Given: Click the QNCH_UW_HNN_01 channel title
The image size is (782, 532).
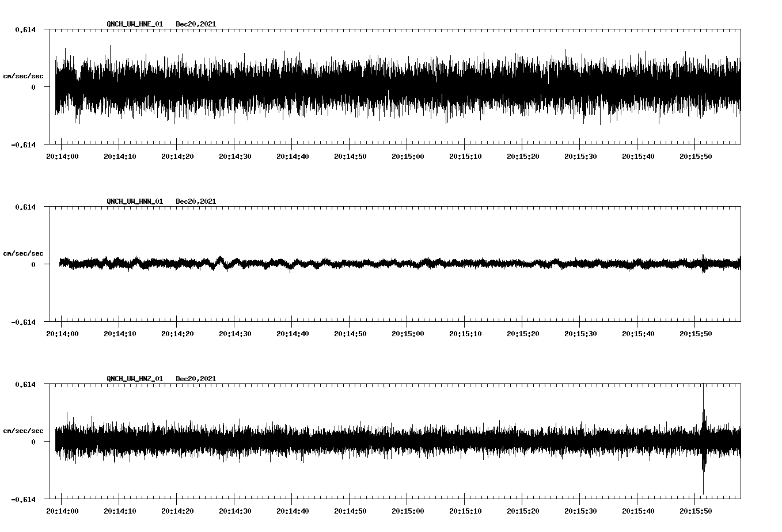Looking at the screenshot, I should click(x=135, y=202).
